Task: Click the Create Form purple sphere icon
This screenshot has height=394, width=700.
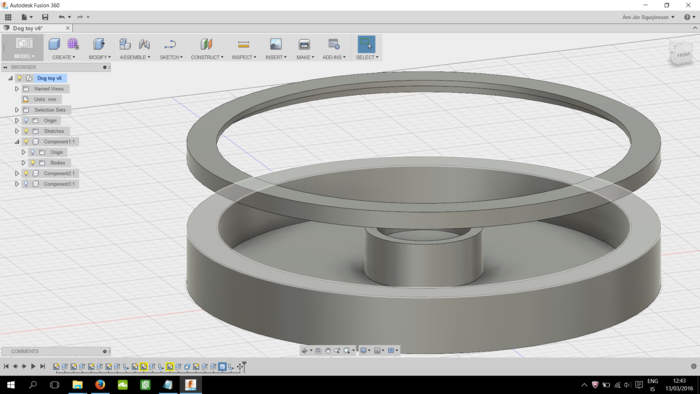Action: [73, 44]
